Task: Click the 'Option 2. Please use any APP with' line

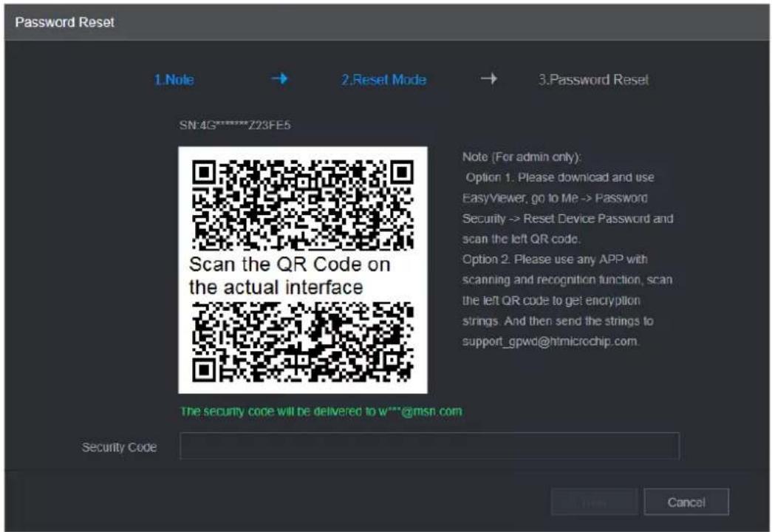Action: point(555,259)
